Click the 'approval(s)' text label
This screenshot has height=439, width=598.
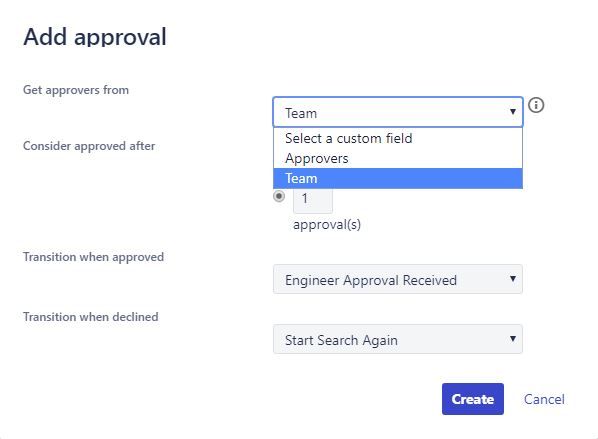coord(327,225)
